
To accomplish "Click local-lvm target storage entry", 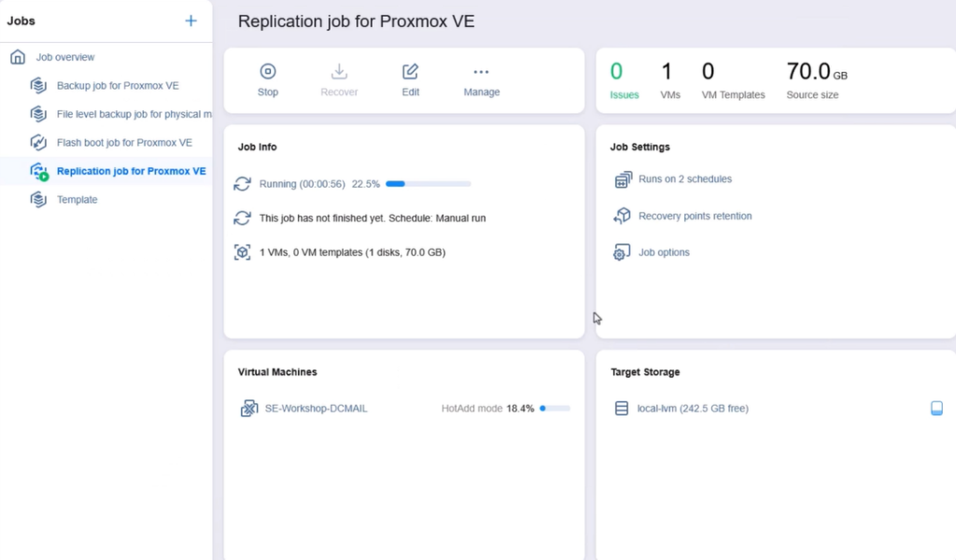I will click(x=692, y=408).
